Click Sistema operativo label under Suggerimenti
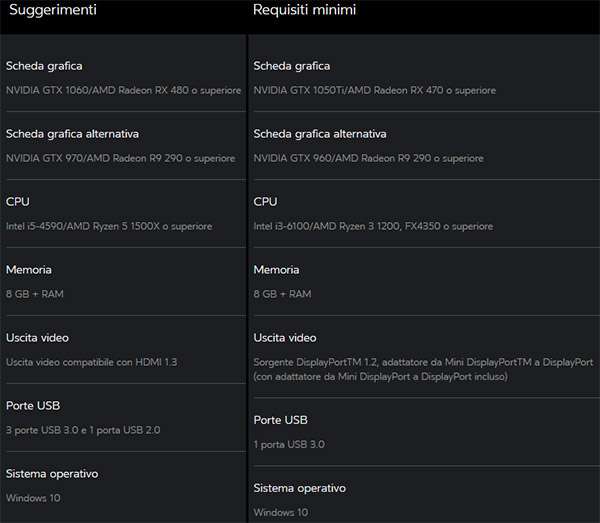The width and height of the screenshot is (600, 523). (x=52, y=474)
